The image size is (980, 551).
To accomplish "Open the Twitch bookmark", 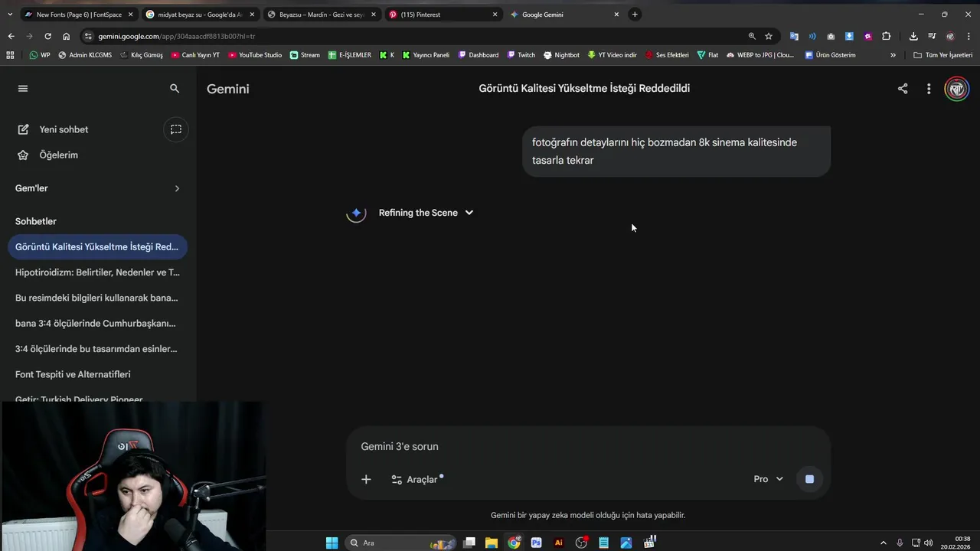I will [x=521, y=55].
